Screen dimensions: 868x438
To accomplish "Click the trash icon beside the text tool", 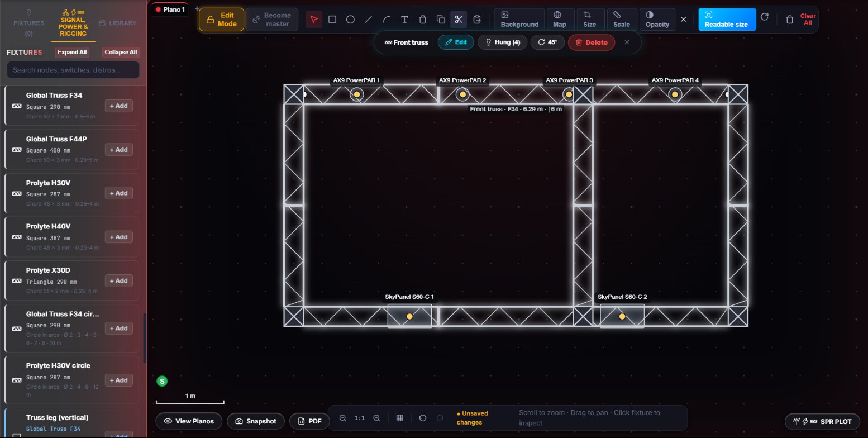I will click(x=423, y=20).
